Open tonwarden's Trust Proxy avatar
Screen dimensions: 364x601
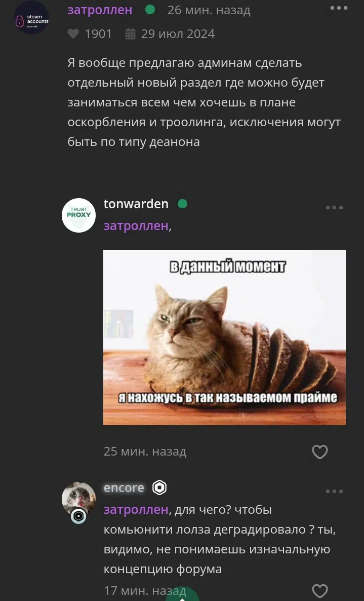(78, 215)
